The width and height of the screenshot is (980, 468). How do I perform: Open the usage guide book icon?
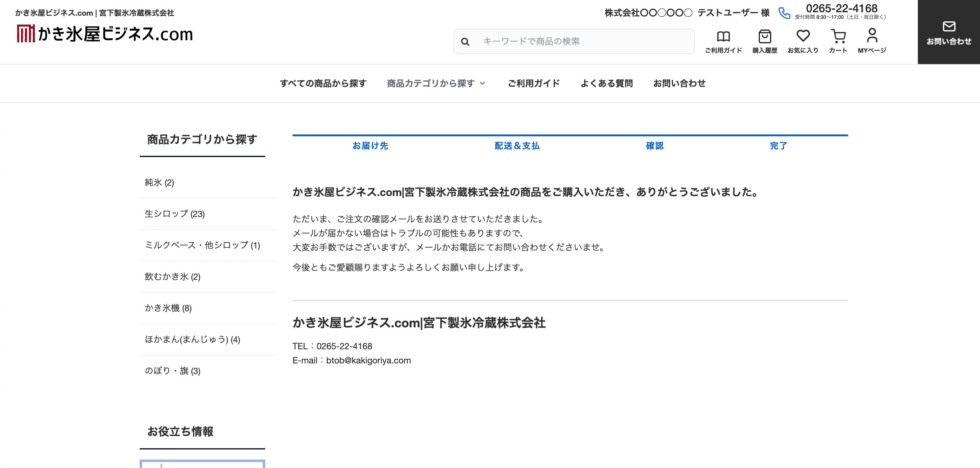[x=723, y=36]
